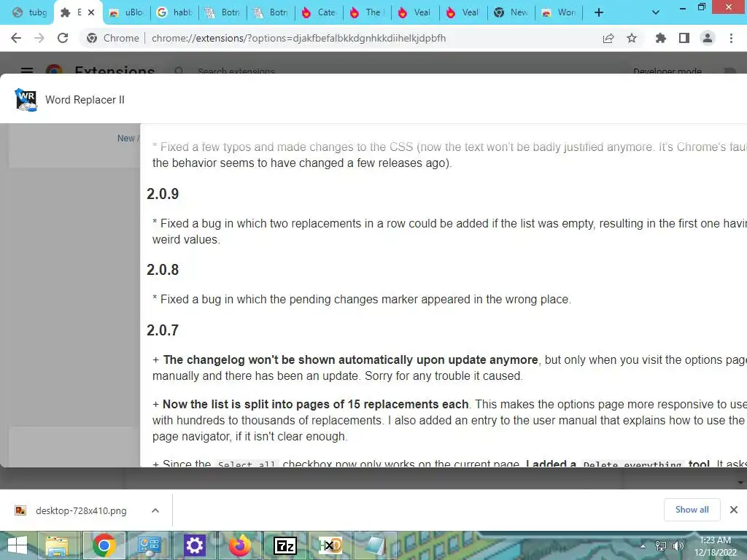Switch to the first 'Botn' tab

(222, 12)
